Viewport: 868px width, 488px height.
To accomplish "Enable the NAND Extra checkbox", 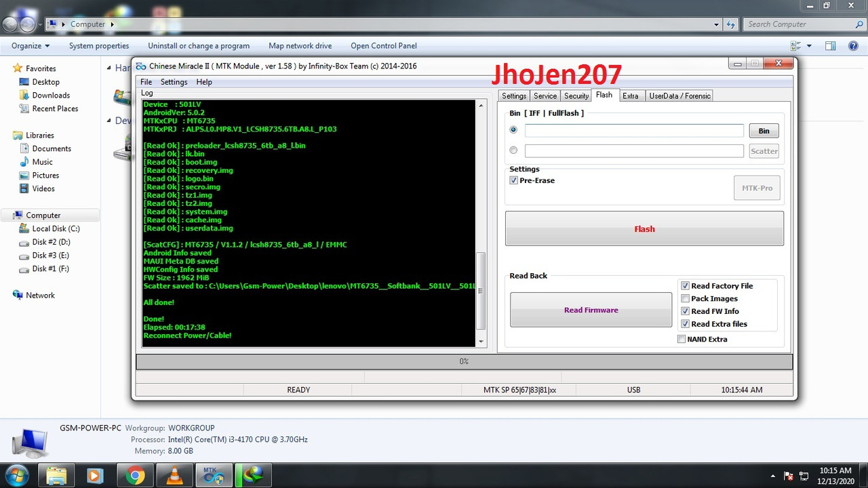I will [x=682, y=339].
